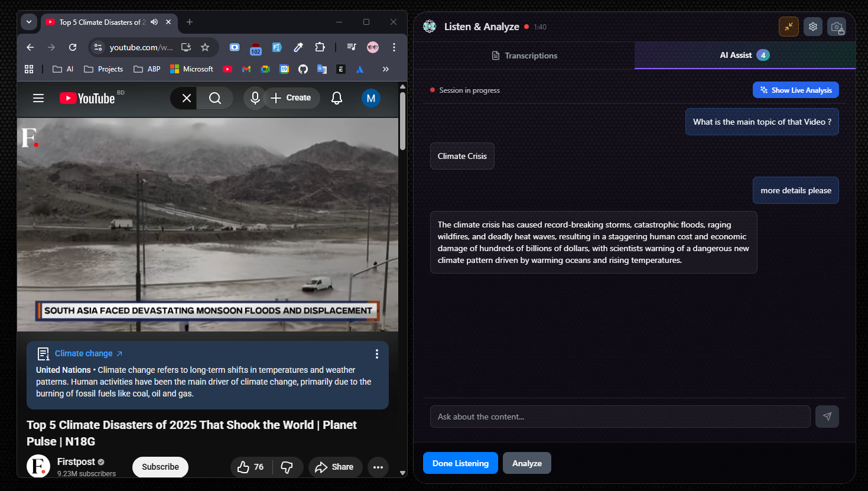868x491 pixels.
Task: Open the tab search dropdown arrow
Action: tap(29, 22)
